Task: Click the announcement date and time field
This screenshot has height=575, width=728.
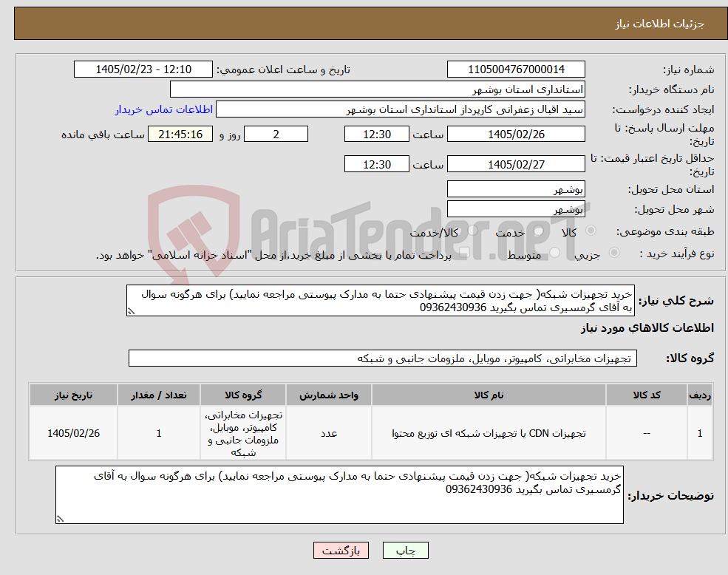Action: point(143,69)
